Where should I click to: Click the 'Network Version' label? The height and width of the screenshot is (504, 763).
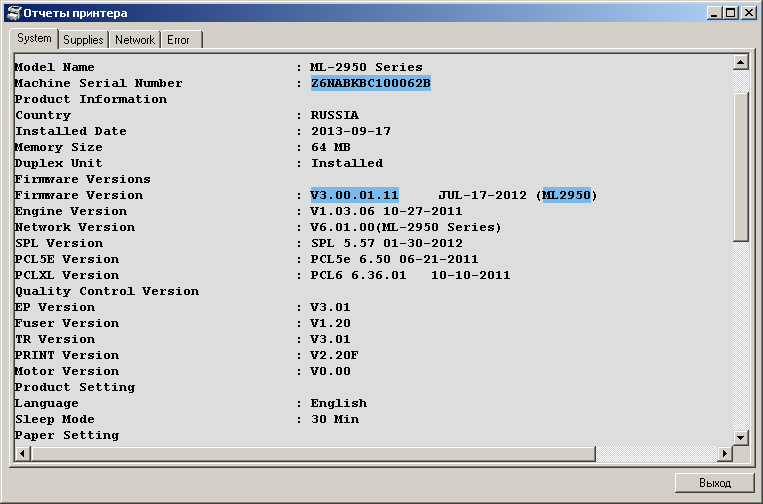pyautogui.click(x=74, y=227)
